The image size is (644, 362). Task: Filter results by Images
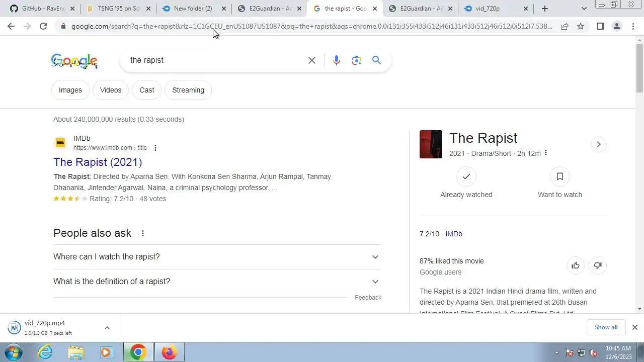pyautogui.click(x=70, y=90)
